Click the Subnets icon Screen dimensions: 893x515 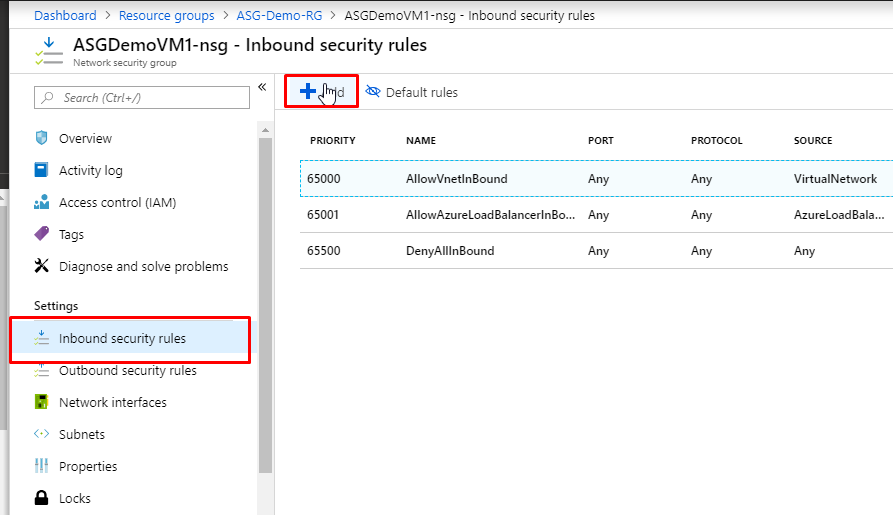pyautogui.click(x=41, y=434)
